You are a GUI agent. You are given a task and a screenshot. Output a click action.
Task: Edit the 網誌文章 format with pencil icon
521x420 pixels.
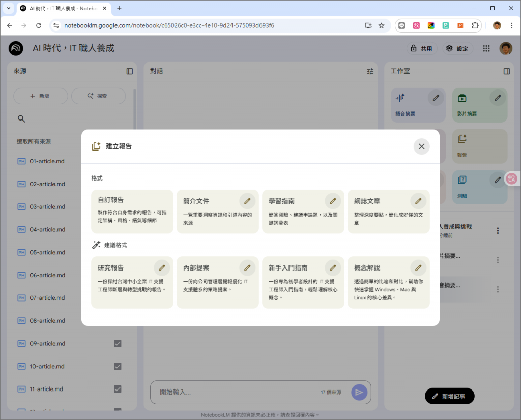[x=418, y=201]
